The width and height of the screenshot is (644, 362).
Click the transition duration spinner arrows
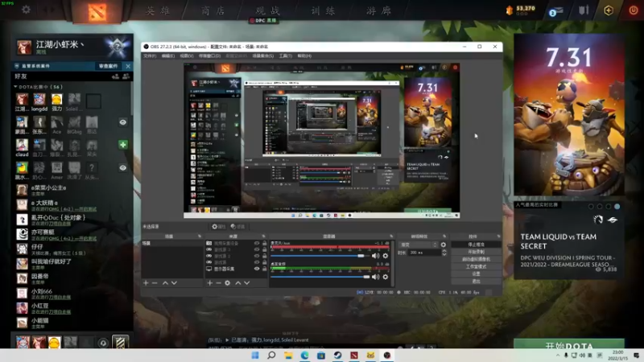[x=444, y=253]
